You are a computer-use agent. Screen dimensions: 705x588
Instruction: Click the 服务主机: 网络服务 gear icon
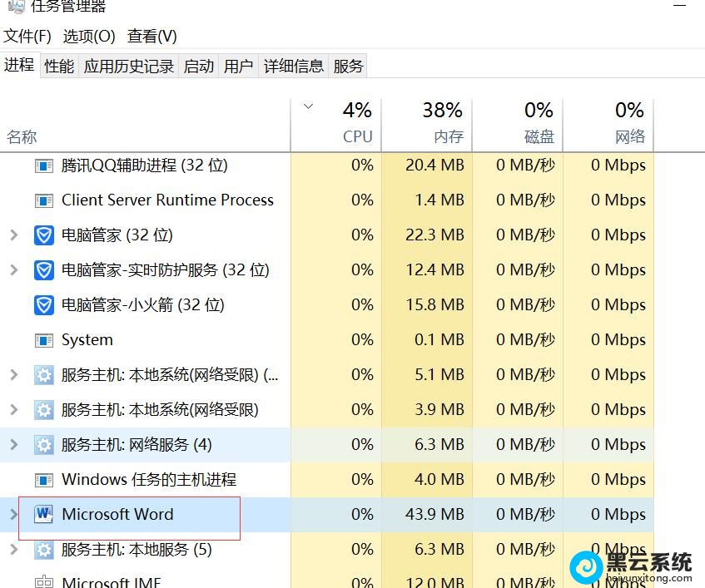tap(43, 445)
